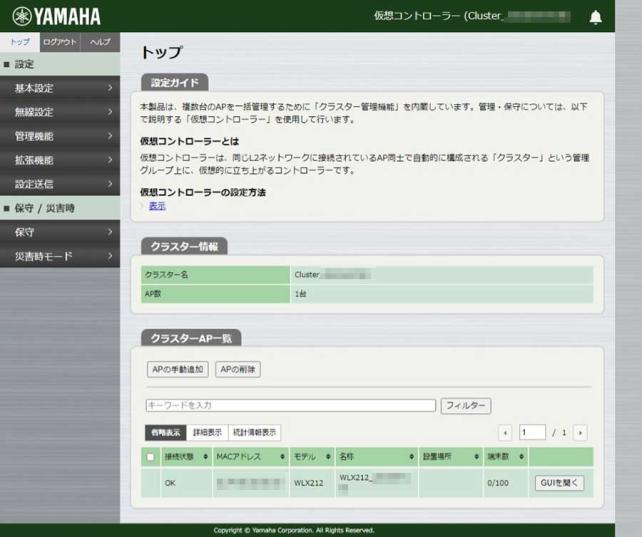
Task: Expand the 保守 menu item
Action: tap(60, 232)
